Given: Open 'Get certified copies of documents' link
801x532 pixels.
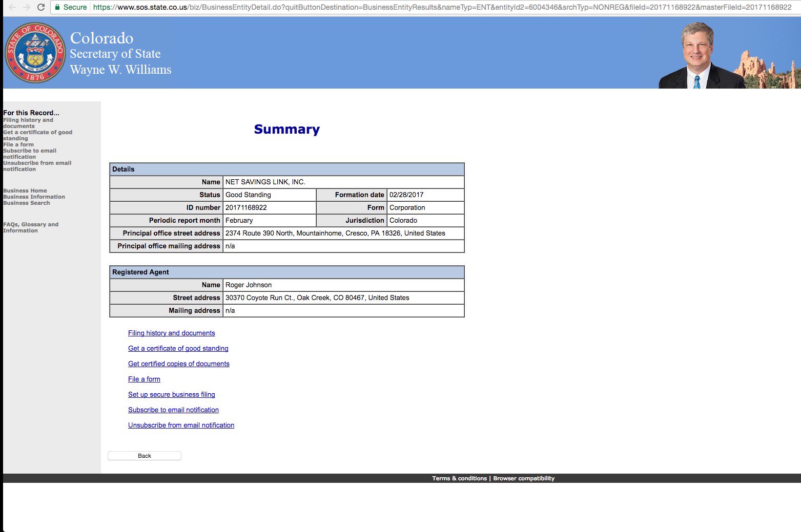Looking at the screenshot, I should coord(179,364).
